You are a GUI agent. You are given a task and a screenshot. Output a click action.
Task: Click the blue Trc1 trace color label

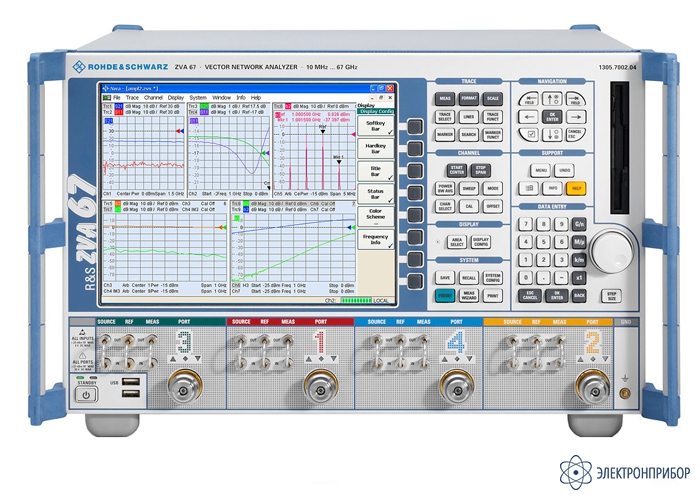119,106
